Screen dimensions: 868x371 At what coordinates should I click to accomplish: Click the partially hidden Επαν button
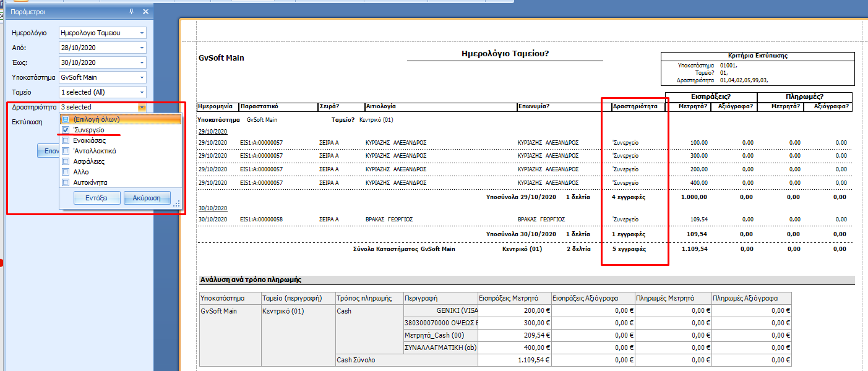tap(48, 151)
